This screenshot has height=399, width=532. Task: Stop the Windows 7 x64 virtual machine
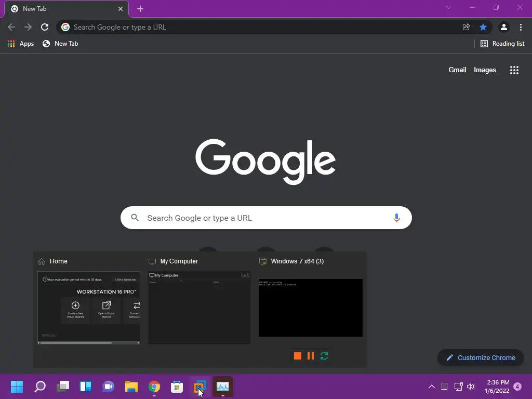click(298, 356)
